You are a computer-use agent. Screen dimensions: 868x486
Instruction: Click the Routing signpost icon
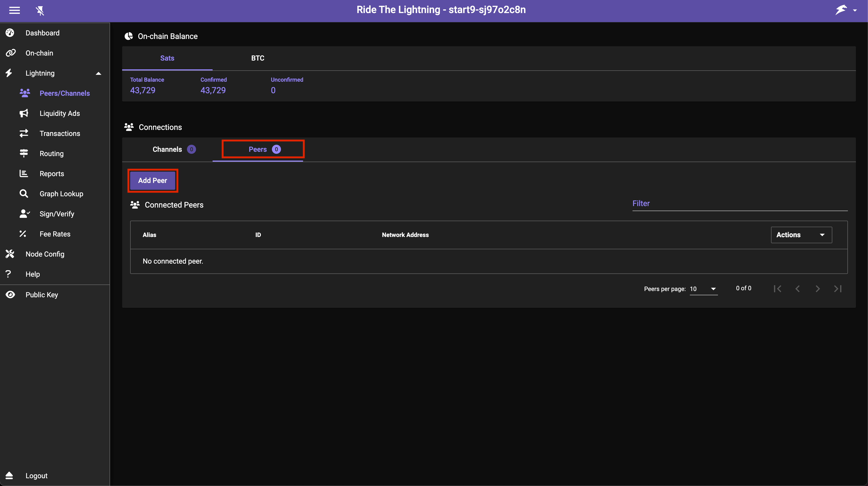pos(24,153)
